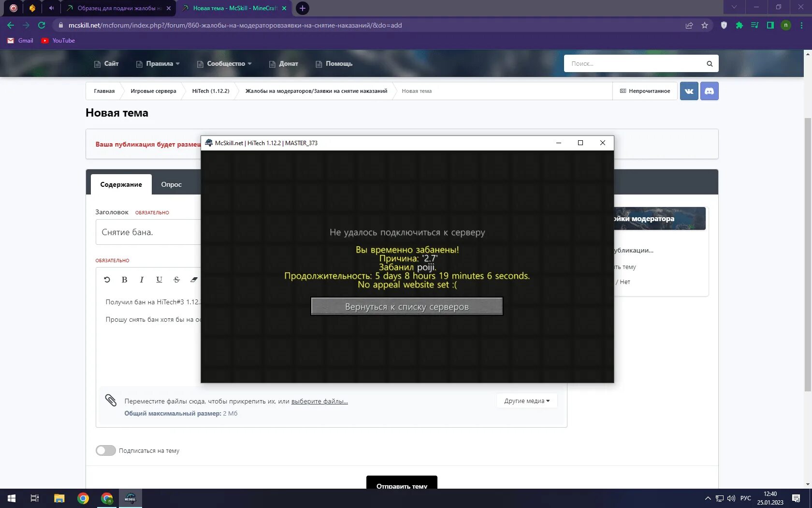Image resolution: width=812 pixels, height=508 pixels.
Task: Open the McSkill launcher taskbar icon
Action: tap(130, 498)
